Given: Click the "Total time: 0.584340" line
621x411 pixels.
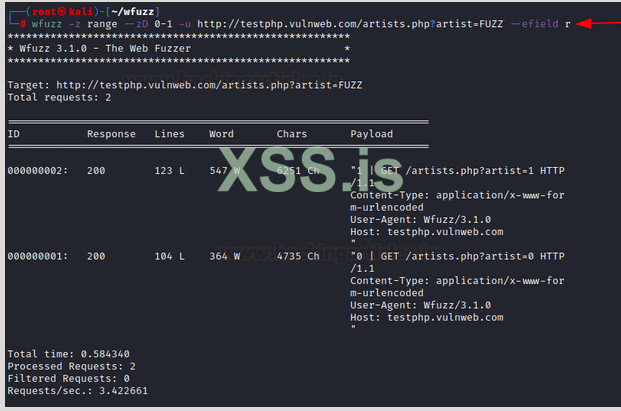Looking at the screenshot, I should tap(68, 354).
